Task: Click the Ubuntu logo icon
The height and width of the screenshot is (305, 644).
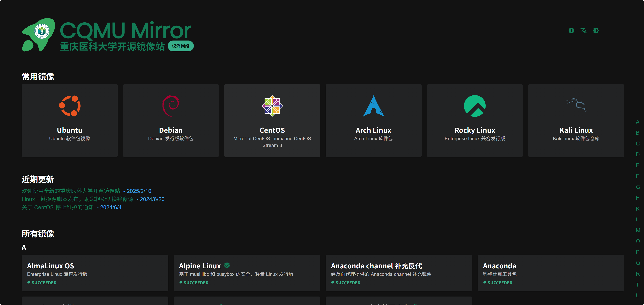Action: (70, 106)
